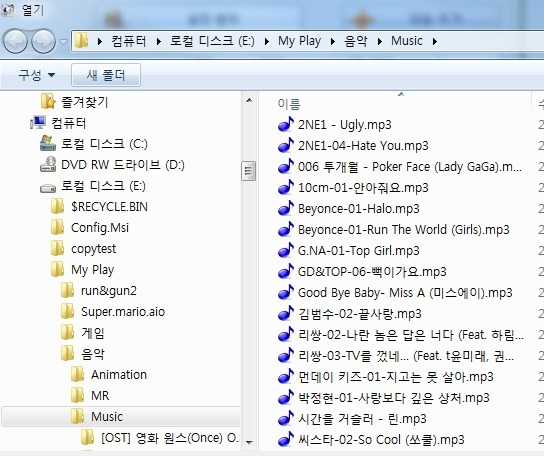This screenshot has height=456, width=544.
Task: Click the music icon of 리쌍-02-나란 놈은 답은 너다
Action: [286, 335]
